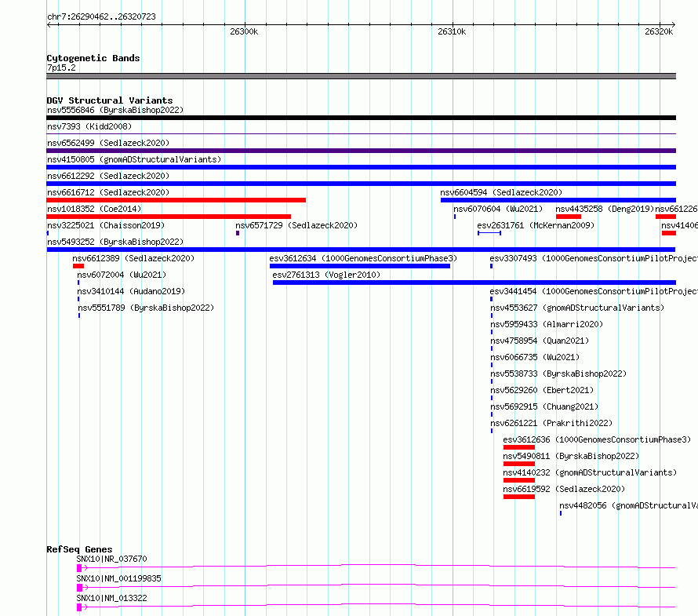The width and height of the screenshot is (698, 616).
Task: Click the magenta exon of SNX10|NR_037670
Action: [x=79, y=568]
